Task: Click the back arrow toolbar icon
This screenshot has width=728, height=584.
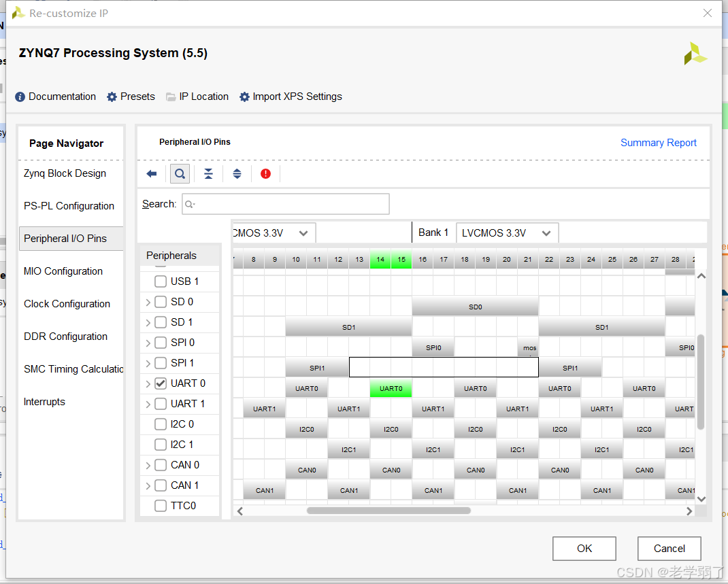Action: click(x=151, y=174)
